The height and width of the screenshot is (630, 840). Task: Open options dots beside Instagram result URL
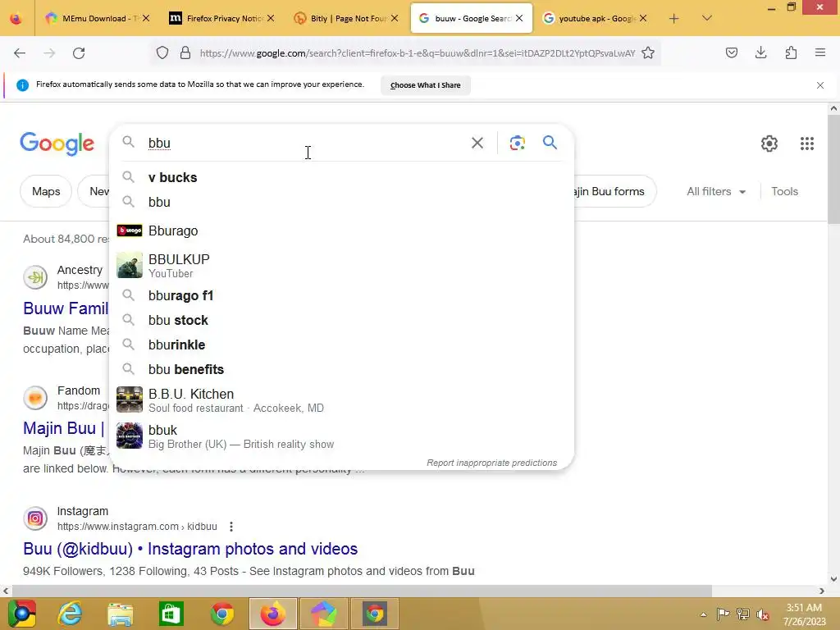pyautogui.click(x=231, y=527)
